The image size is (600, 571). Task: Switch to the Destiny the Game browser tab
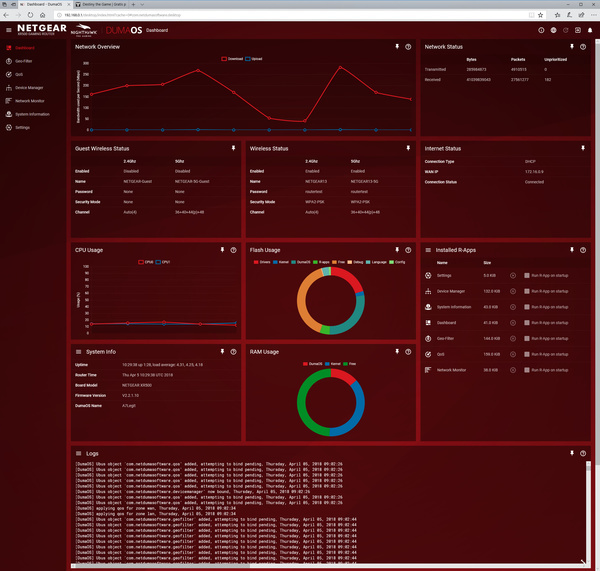click(101, 4)
